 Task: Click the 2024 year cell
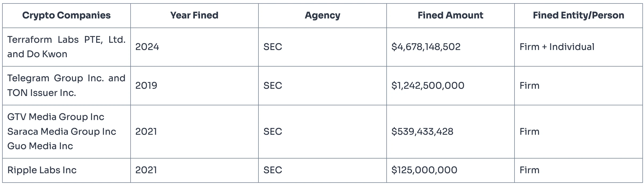pyautogui.click(x=147, y=47)
